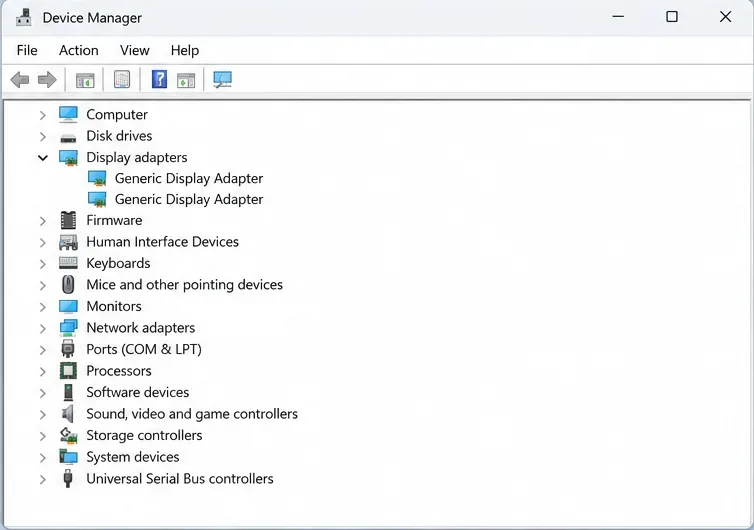Select the Network adapters icon

click(68, 328)
